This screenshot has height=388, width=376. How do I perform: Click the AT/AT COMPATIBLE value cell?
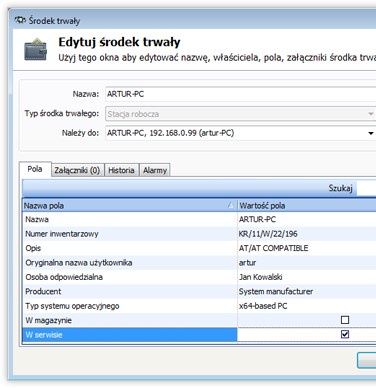tap(306, 248)
